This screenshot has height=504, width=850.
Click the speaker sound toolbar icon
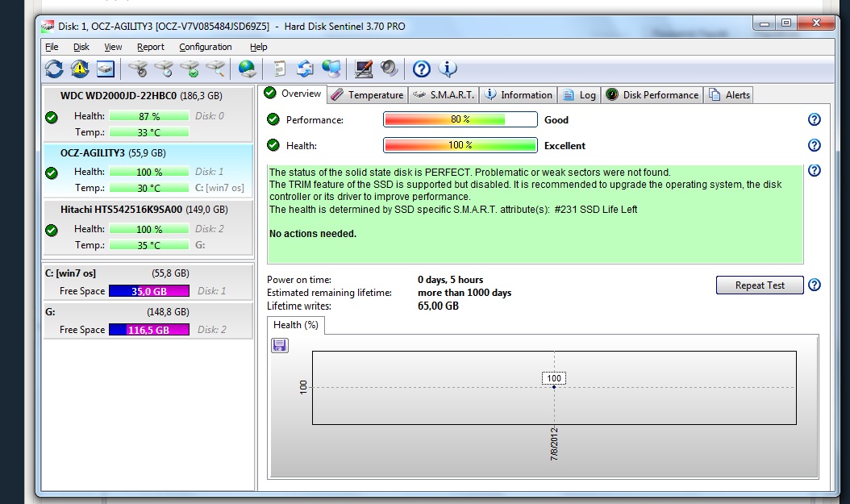[389, 69]
